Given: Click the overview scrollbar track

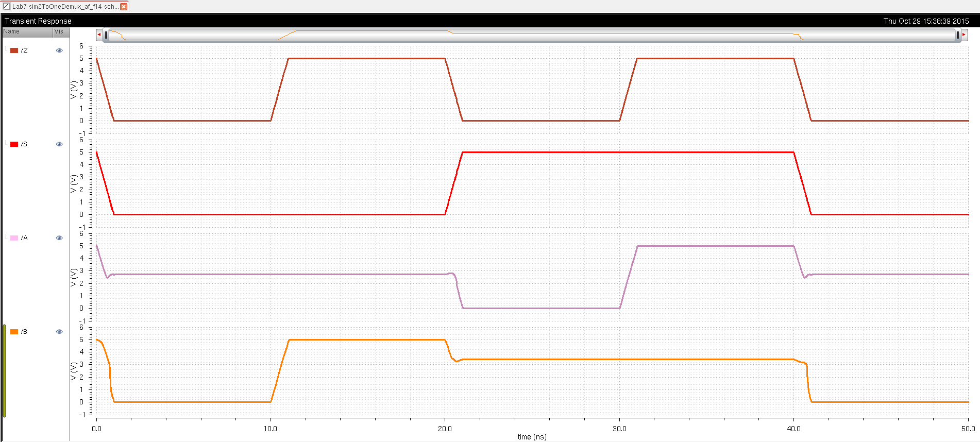Looking at the screenshot, I should click(532, 35).
